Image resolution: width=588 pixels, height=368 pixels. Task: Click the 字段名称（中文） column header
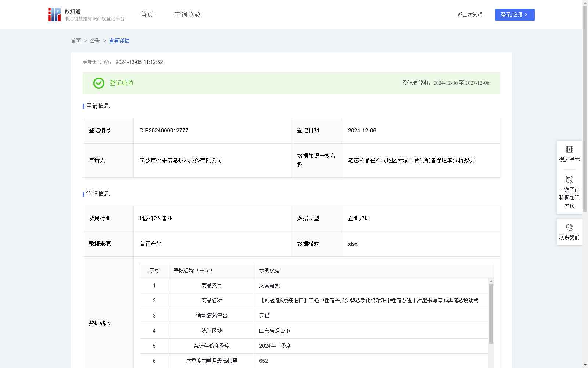tap(212, 270)
